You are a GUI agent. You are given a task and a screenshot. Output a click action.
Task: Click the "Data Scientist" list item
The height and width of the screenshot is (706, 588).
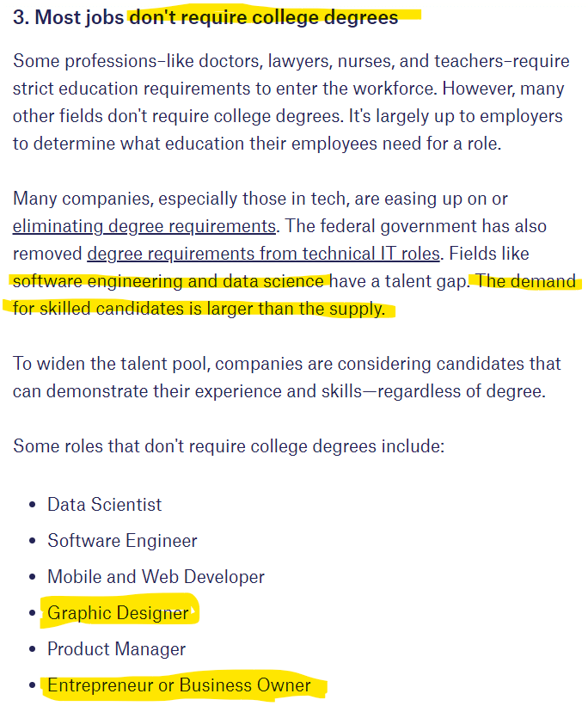point(104,505)
